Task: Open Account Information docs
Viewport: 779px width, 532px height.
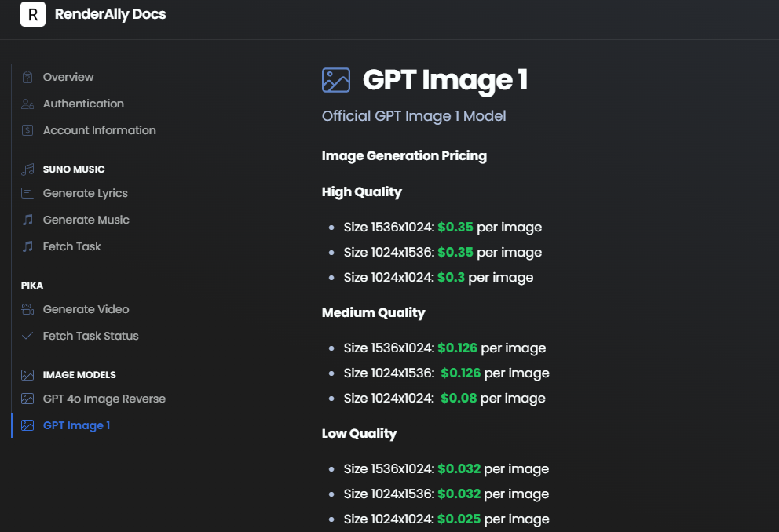Action: [x=100, y=130]
